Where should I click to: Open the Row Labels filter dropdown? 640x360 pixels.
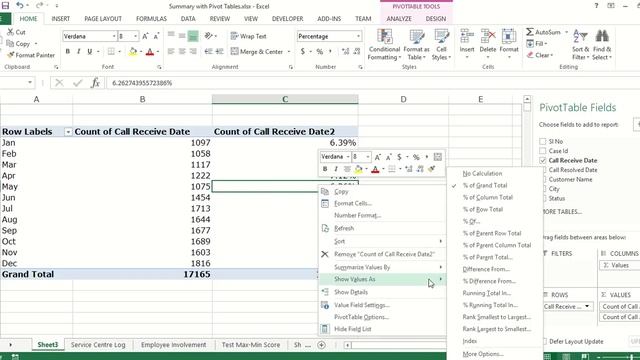coord(68,132)
